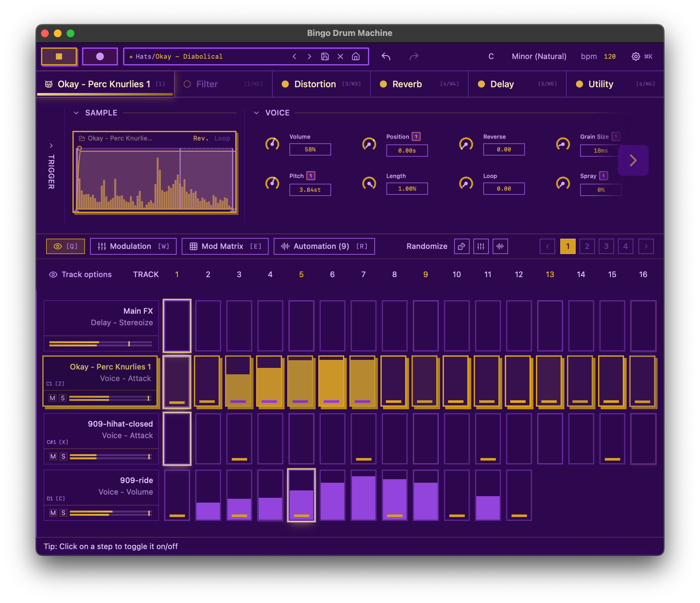Open the Mod Matrix panel

pyautogui.click(x=225, y=246)
